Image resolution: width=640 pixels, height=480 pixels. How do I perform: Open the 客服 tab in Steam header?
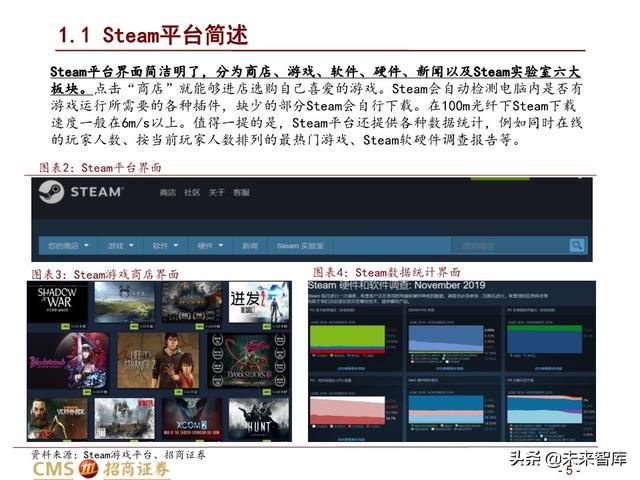coord(241,192)
